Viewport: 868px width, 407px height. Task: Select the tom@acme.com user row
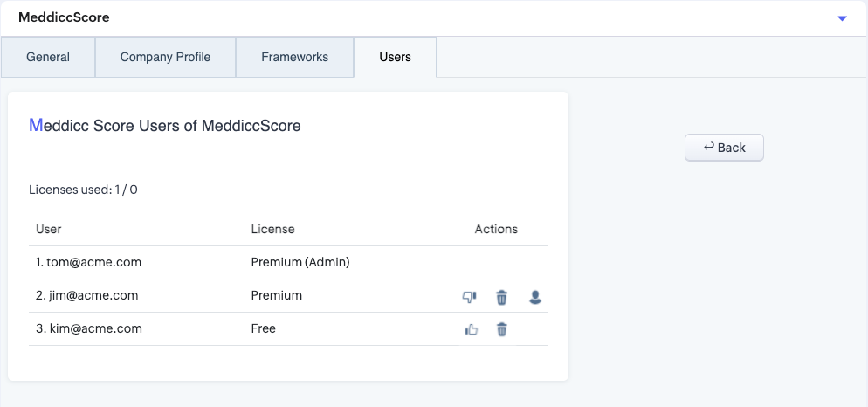pyautogui.click(x=88, y=262)
